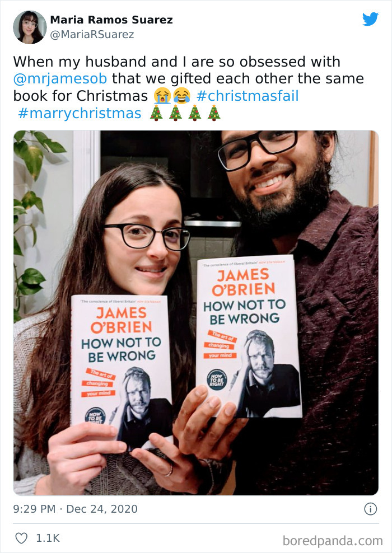Open the @MariaRSuarez handle
This screenshot has width=392, height=553.
tap(92, 34)
